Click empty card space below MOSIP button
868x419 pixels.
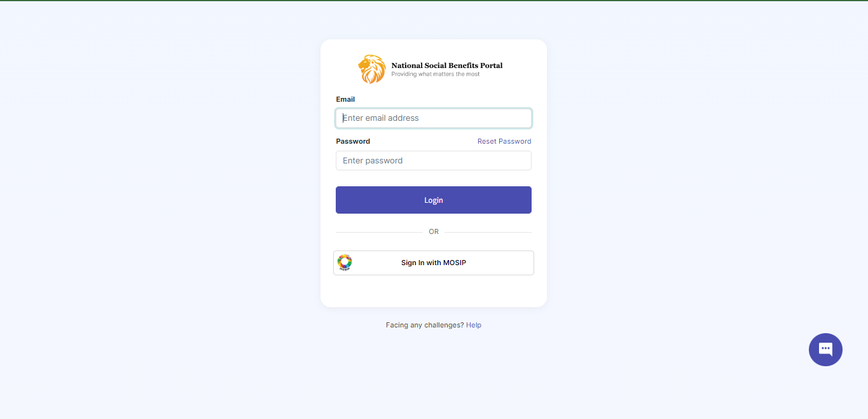point(434,291)
